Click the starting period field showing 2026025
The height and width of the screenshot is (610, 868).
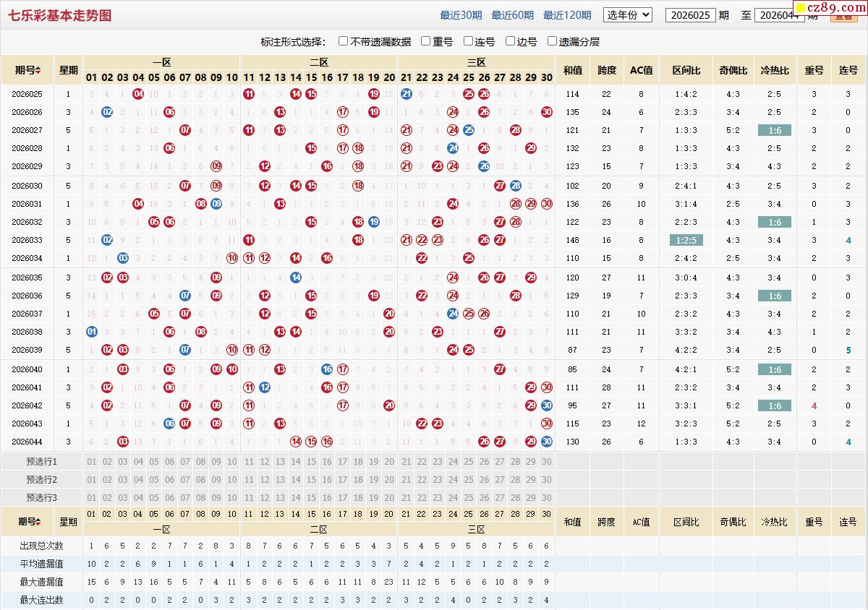point(690,15)
